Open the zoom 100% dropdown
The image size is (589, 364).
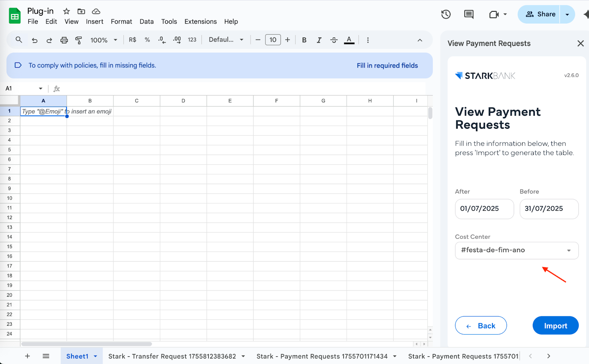tap(104, 40)
